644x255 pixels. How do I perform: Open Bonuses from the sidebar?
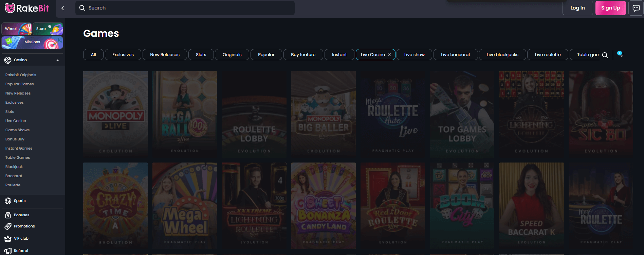pyautogui.click(x=21, y=215)
